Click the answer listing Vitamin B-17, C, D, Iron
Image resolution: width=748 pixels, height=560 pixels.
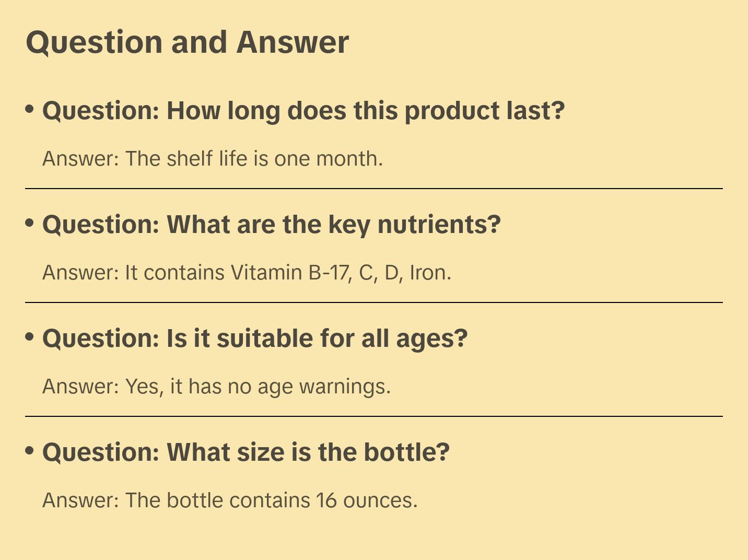tap(247, 273)
